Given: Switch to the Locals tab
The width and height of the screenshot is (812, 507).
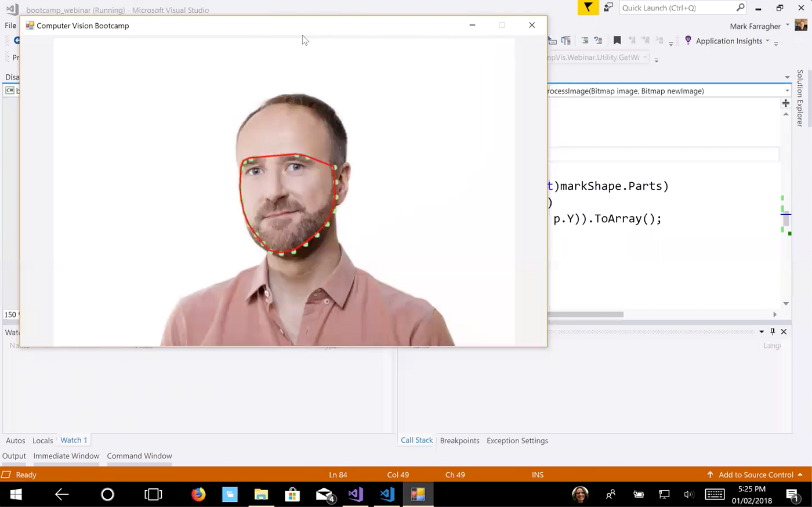Looking at the screenshot, I should coord(42,440).
